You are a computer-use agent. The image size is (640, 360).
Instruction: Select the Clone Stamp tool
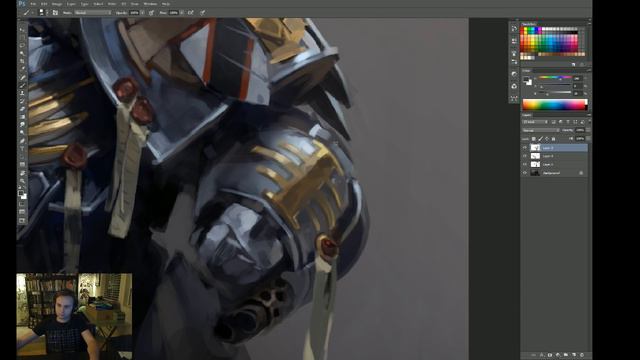22,93
